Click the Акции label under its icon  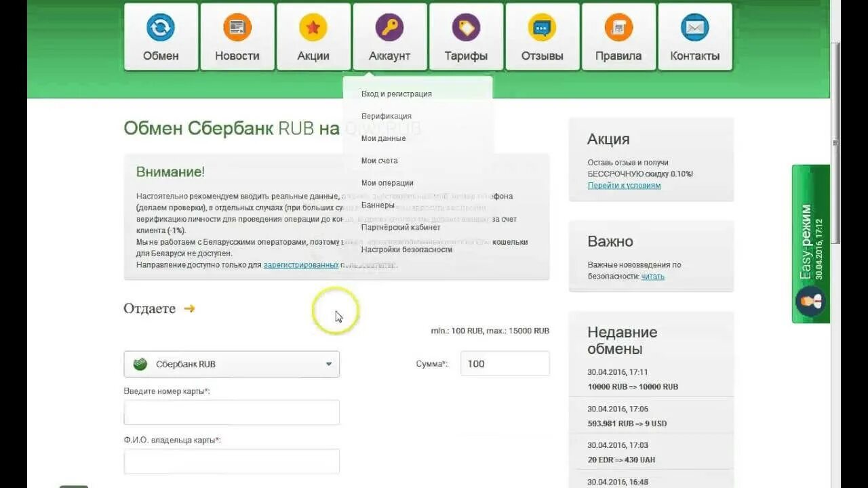(313, 56)
